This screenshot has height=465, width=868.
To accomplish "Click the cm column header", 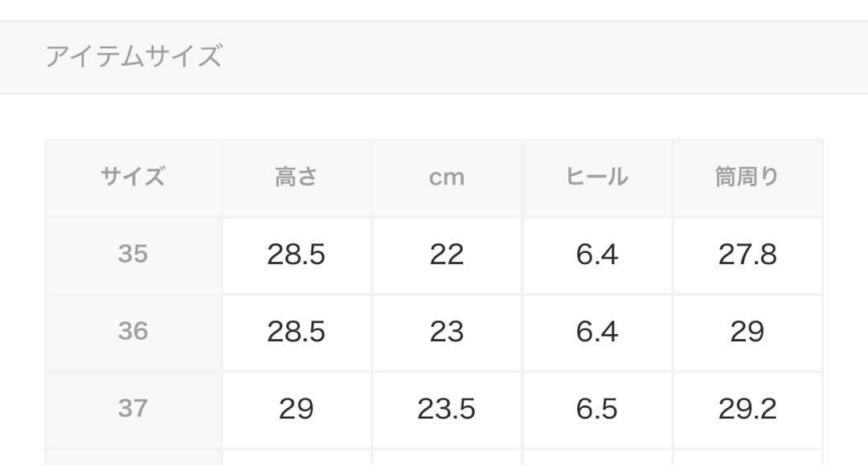I will (447, 178).
